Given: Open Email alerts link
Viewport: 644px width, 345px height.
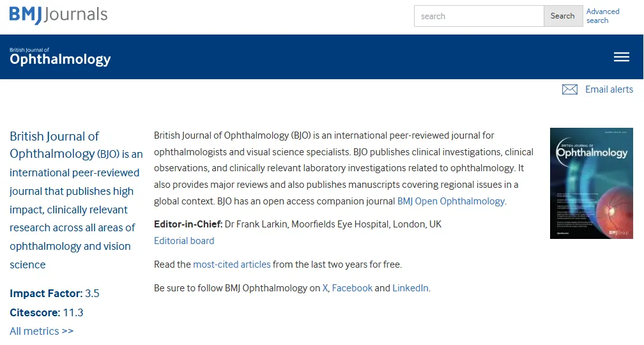Looking at the screenshot, I should [609, 89].
